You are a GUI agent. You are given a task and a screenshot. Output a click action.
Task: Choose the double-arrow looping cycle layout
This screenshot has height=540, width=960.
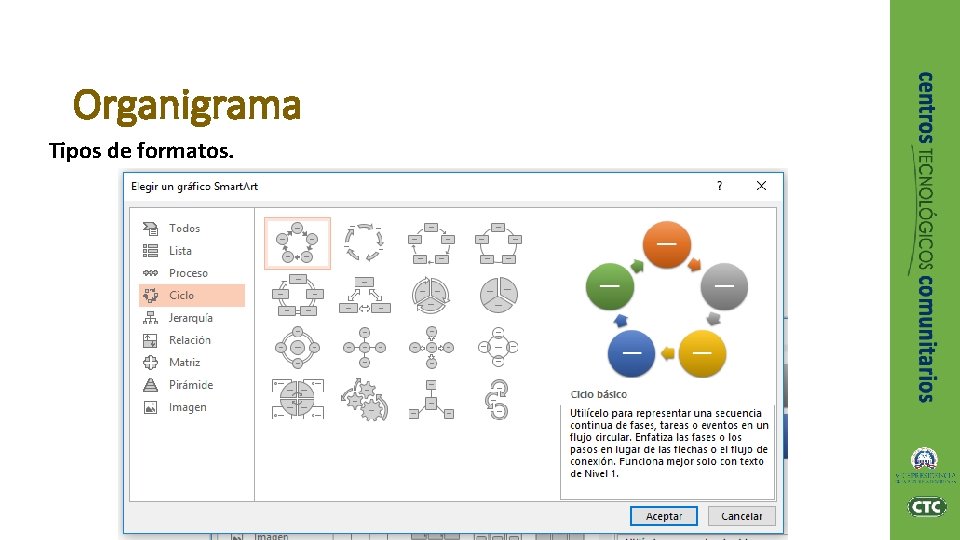pyautogui.click(x=498, y=399)
